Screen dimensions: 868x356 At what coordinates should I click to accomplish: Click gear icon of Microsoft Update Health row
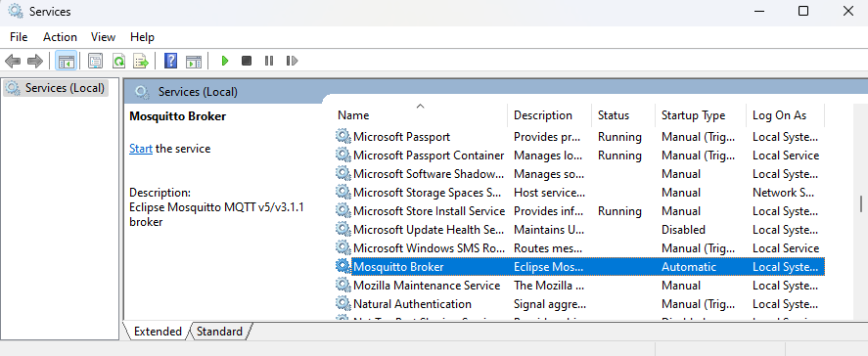(x=343, y=229)
